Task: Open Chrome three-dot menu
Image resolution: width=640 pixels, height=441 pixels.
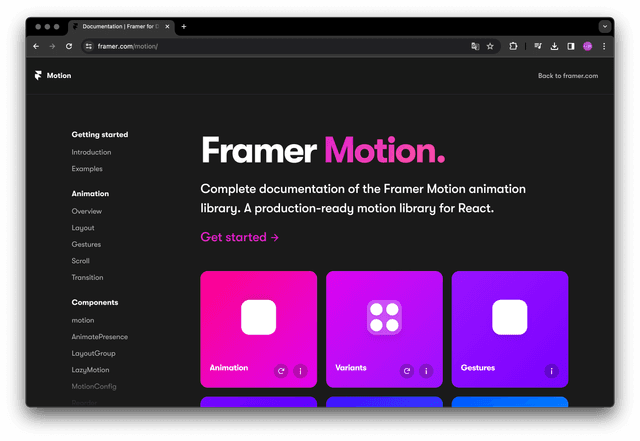Action: click(x=604, y=47)
